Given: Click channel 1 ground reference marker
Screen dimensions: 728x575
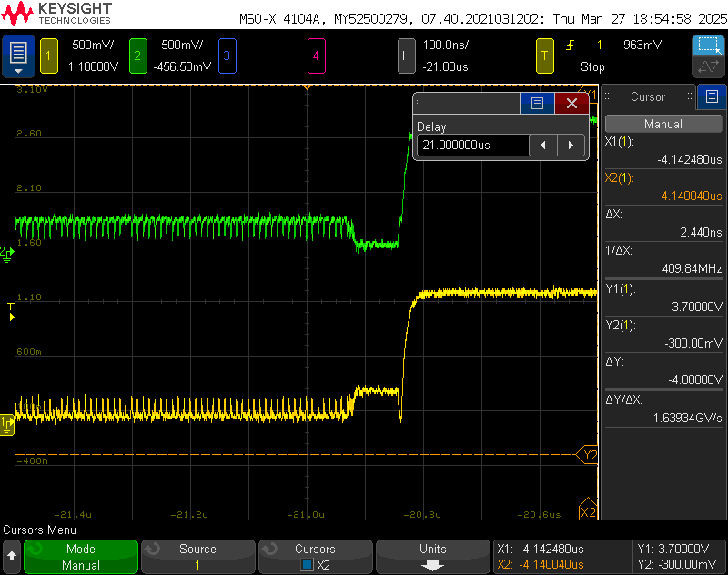Looking at the screenshot, I should [7, 424].
